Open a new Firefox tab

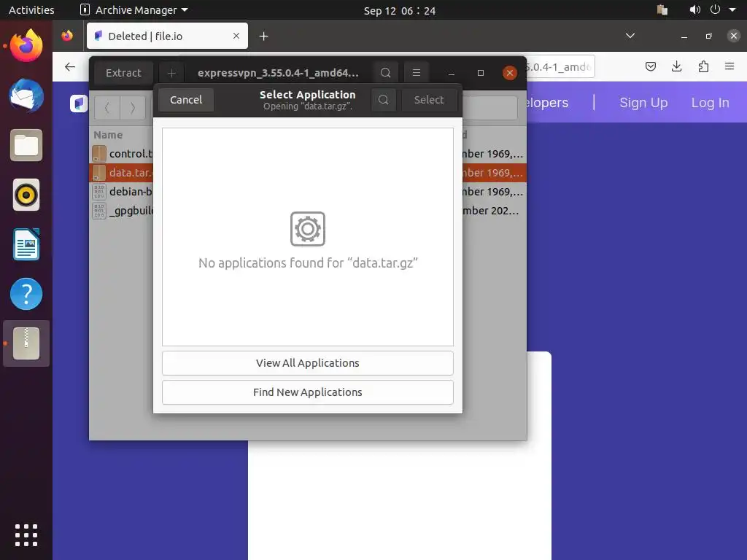point(263,36)
